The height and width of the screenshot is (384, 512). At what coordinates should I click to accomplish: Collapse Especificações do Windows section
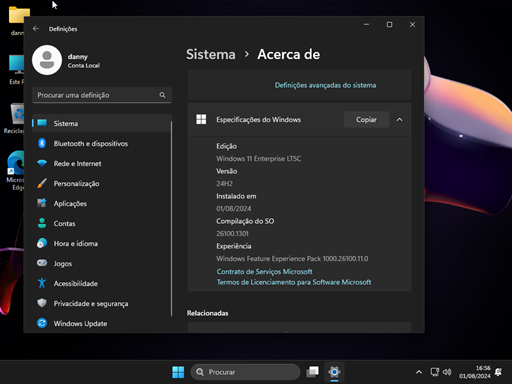[399, 120]
